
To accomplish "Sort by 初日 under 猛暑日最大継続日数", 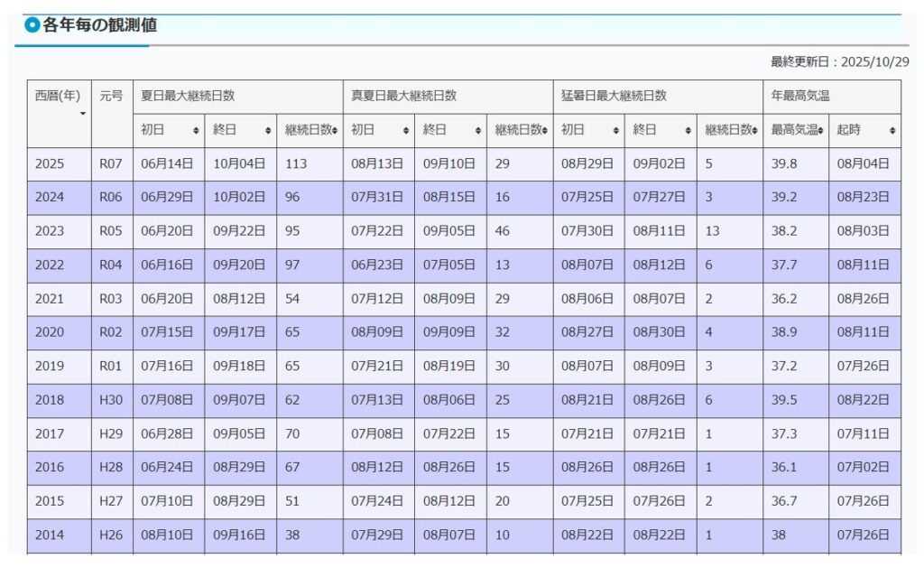I will 616,131.
